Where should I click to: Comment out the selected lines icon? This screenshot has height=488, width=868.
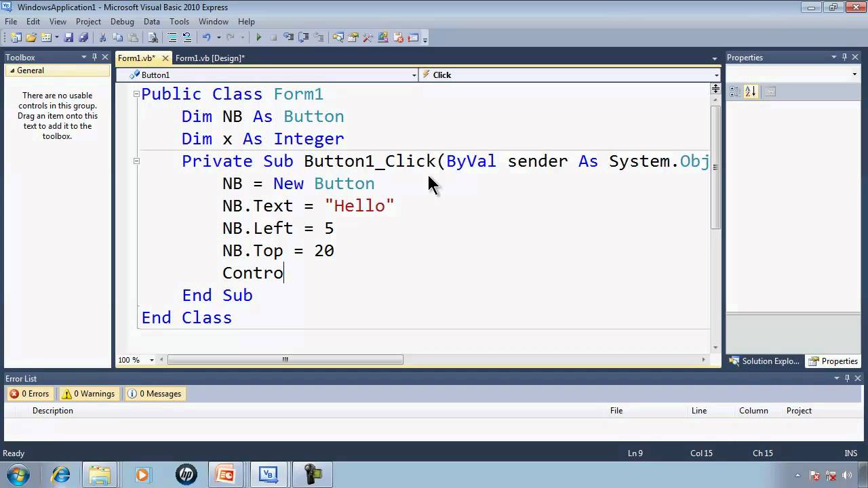pos(172,38)
